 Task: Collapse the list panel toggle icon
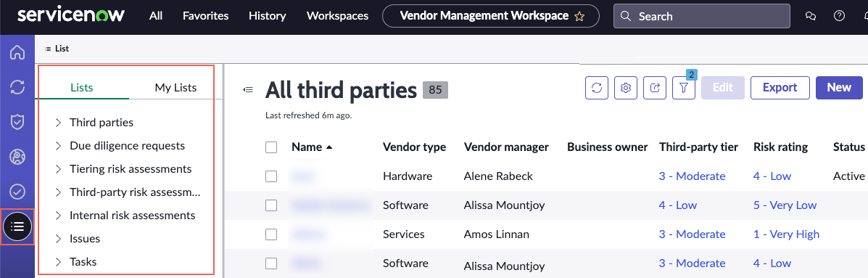click(x=249, y=90)
